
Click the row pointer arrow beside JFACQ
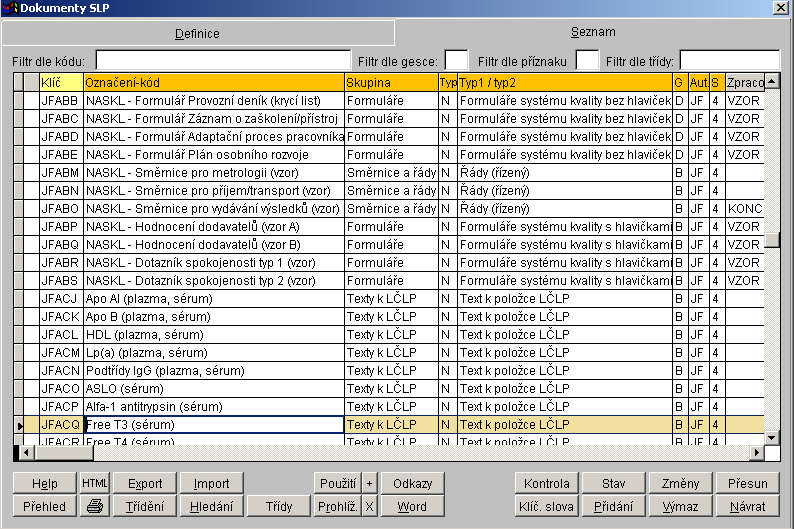[x=18, y=425]
